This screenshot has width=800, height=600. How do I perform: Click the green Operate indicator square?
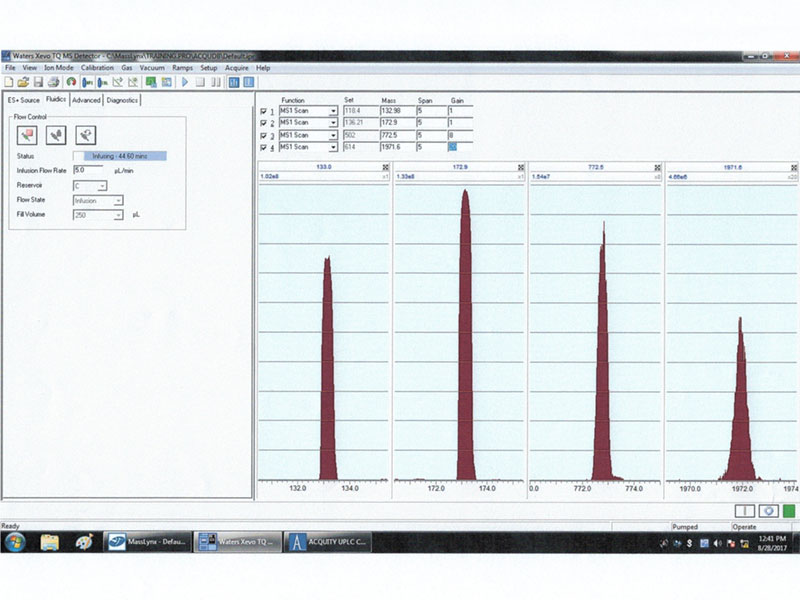pos(788,510)
